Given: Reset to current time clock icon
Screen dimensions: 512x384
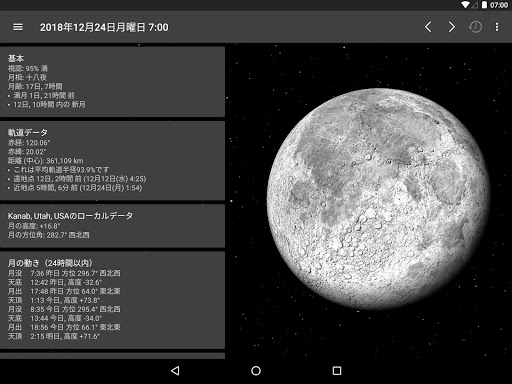Looking at the screenshot, I should [x=475, y=27].
